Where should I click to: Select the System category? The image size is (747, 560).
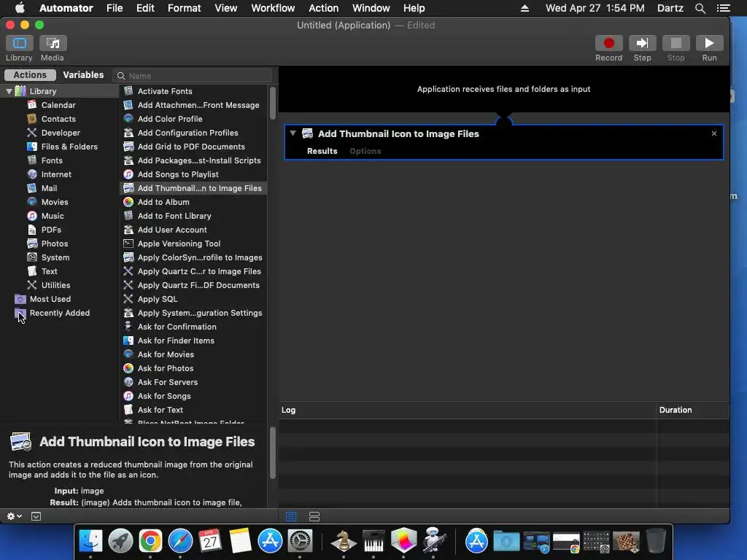55,257
